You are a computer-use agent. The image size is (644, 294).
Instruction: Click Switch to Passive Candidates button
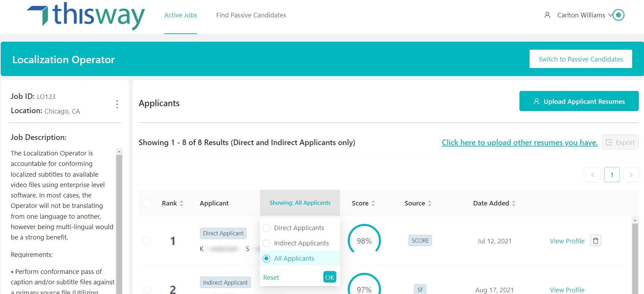point(581,59)
